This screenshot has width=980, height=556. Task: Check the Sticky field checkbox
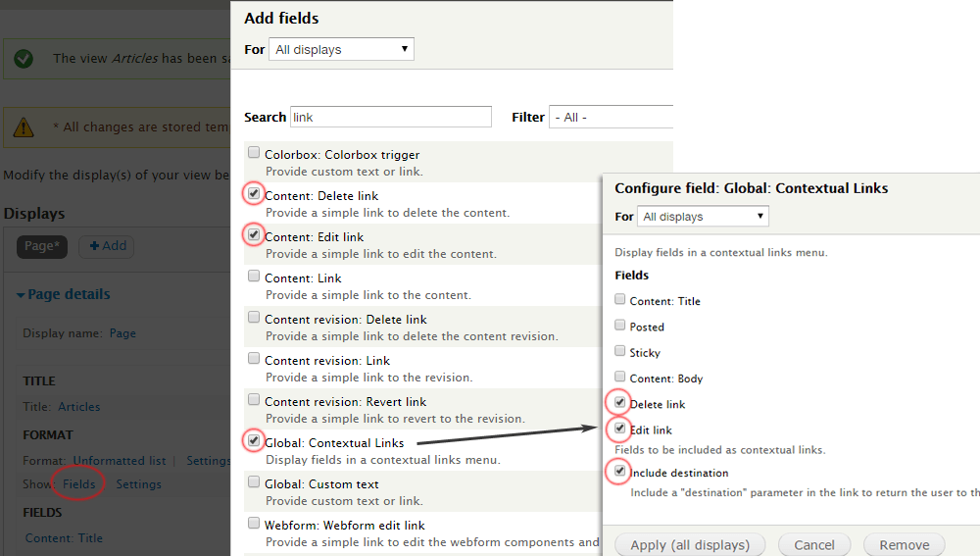pyautogui.click(x=620, y=350)
